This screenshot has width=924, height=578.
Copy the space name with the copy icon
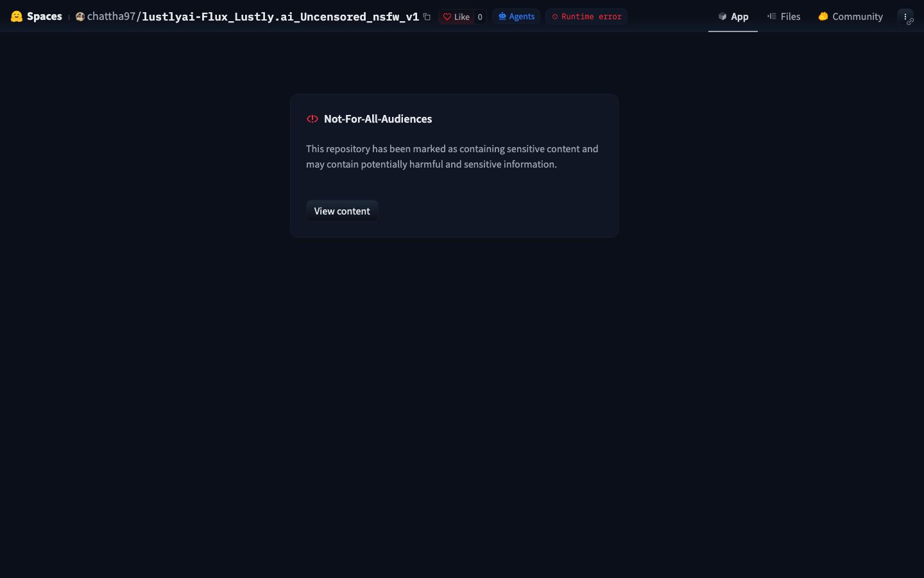[x=427, y=17]
